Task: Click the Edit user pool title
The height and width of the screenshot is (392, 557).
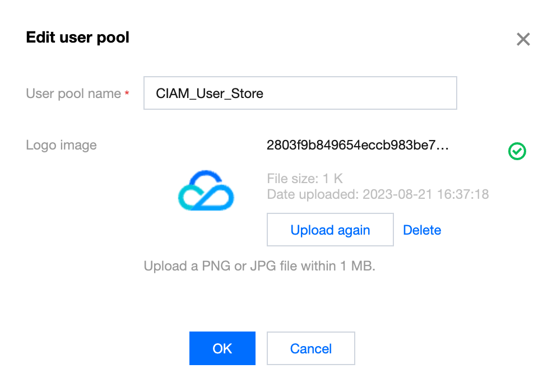Action: [78, 38]
